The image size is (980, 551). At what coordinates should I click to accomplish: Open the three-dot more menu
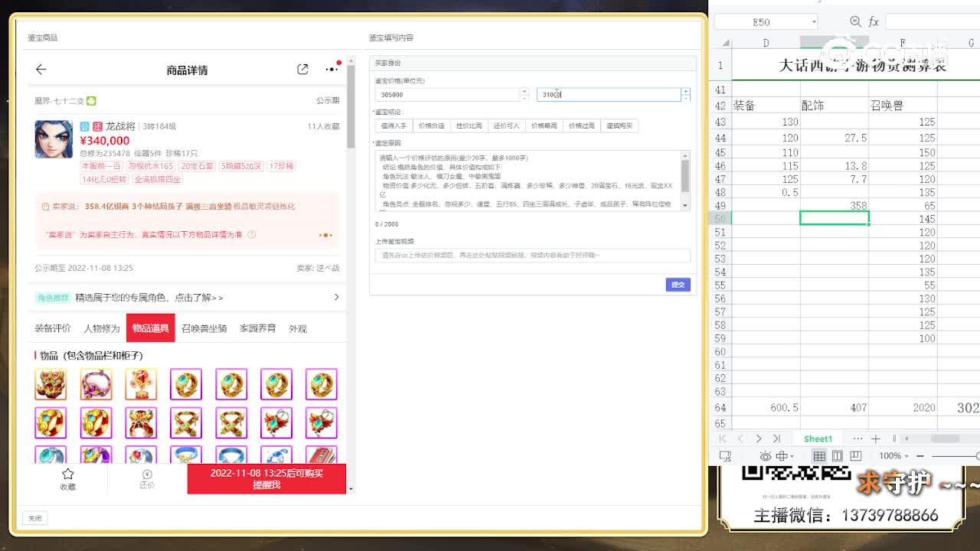[x=332, y=70]
